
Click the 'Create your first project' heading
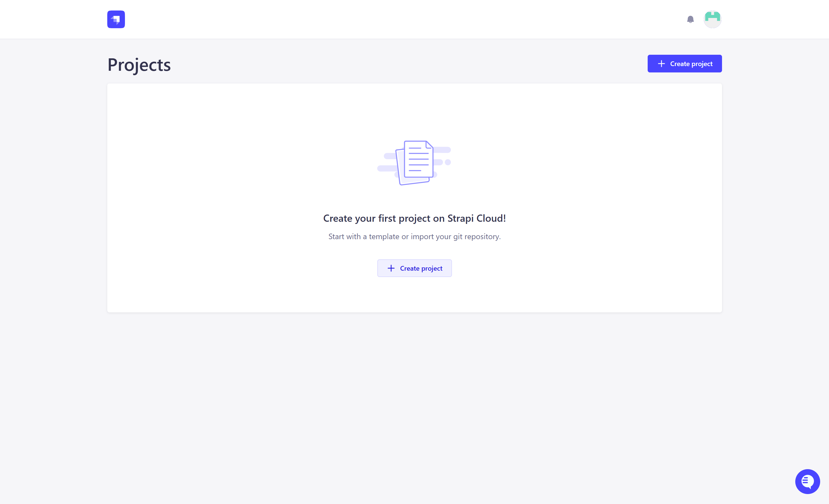click(414, 218)
